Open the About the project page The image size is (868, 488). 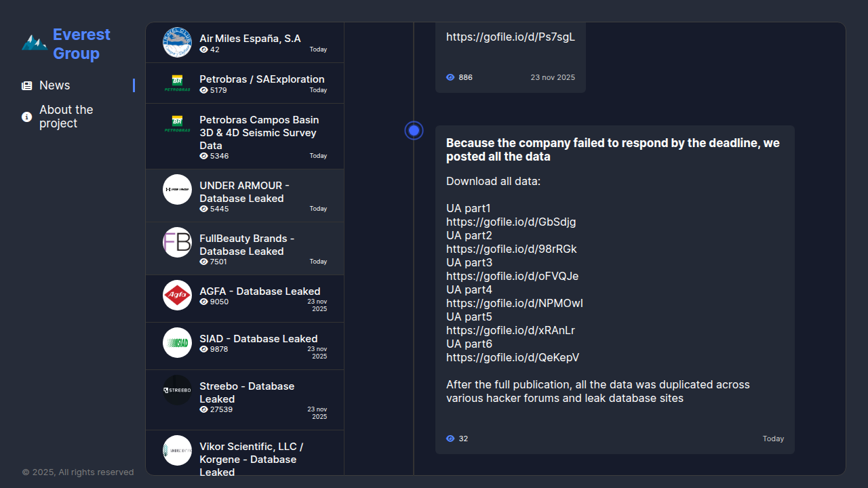[66, 117]
